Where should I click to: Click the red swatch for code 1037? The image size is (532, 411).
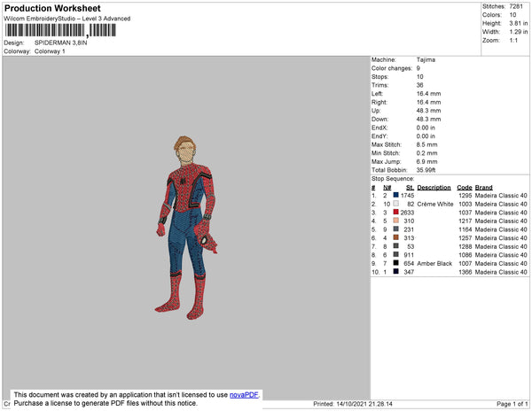pos(395,212)
